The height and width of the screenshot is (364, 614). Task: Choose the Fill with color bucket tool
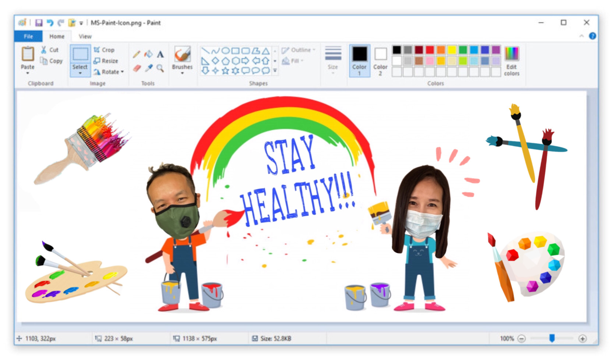point(148,54)
